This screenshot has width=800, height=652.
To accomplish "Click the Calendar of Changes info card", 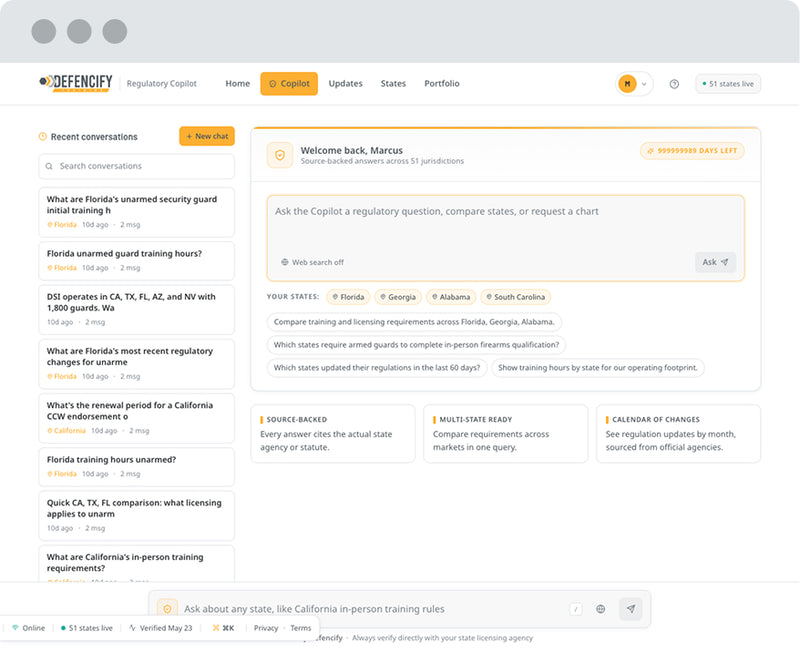I will click(x=679, y=434).
